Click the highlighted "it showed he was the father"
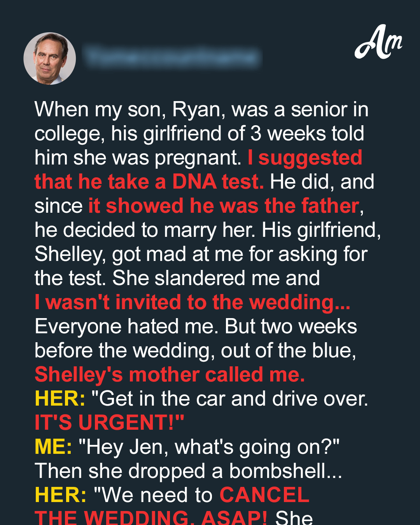 tap(224, 206)
